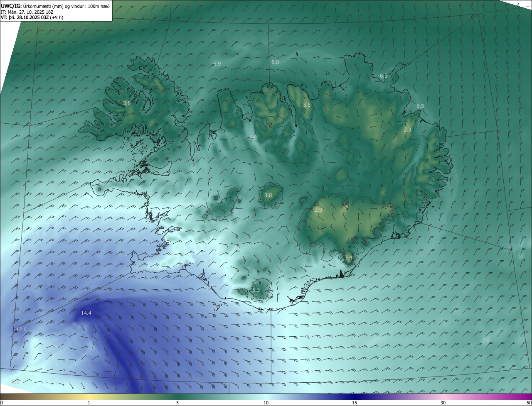Click the 6.8 value label

pyautogui.click(x=275, y=62)
